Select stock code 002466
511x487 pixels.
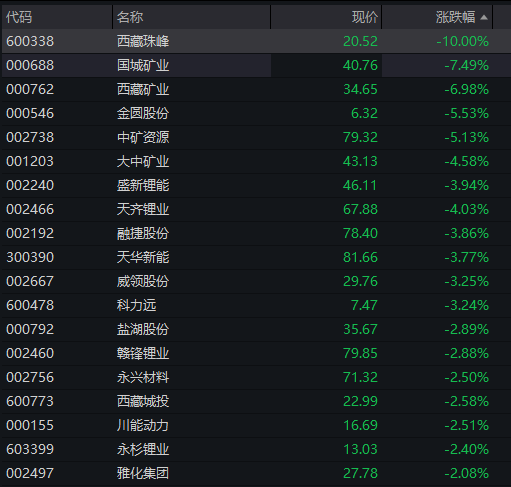pyautogui.click(x=30, y=209)
